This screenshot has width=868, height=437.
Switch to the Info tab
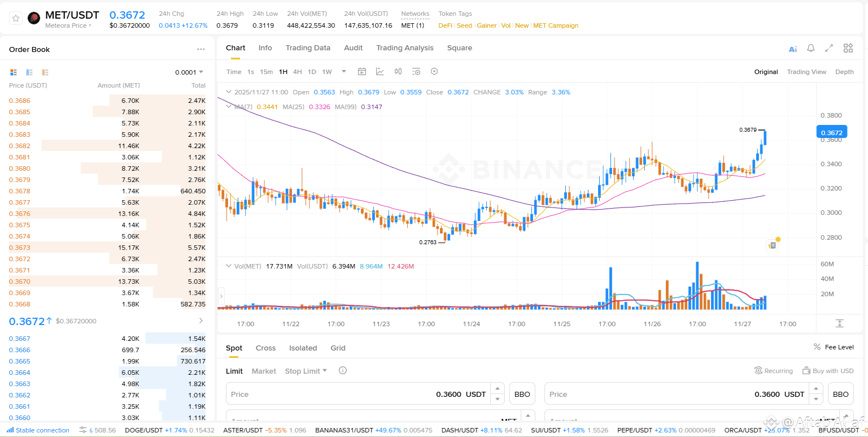pos(265,48)
